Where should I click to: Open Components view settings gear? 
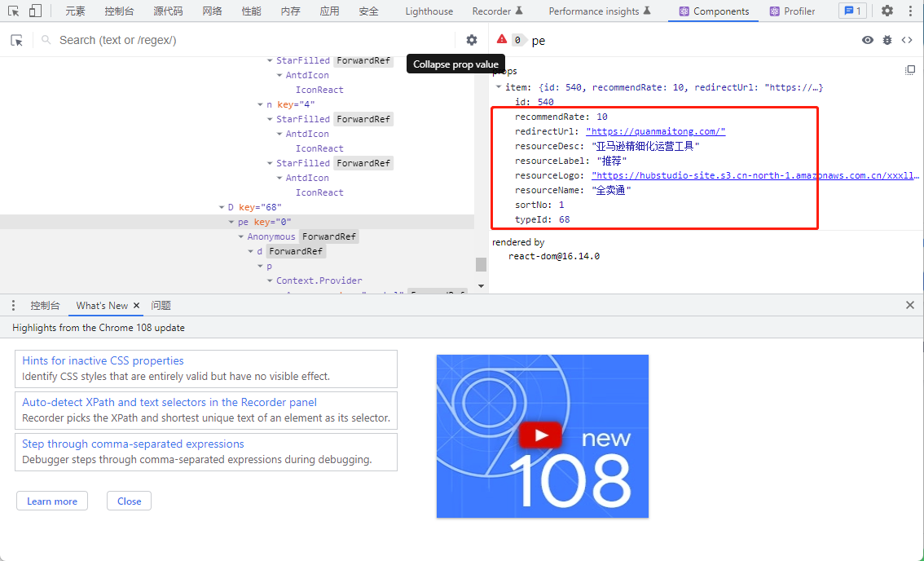click(472, 39)
